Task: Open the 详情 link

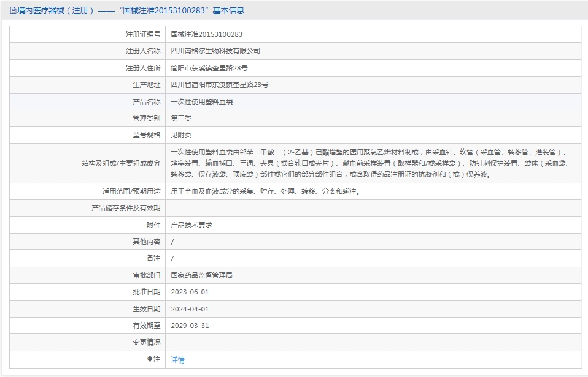Action: 177,360
